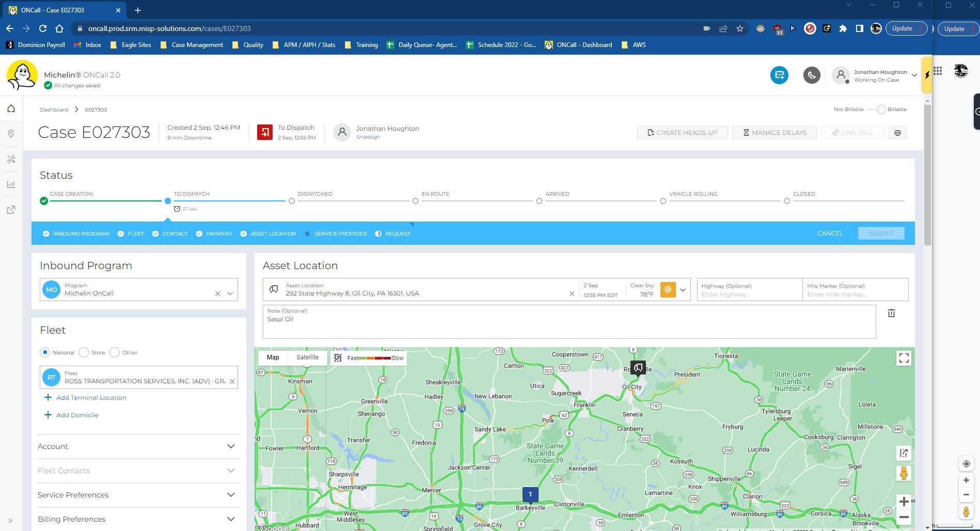Click the print icon beside Link Call
Image resolution: width=980 pixels, height=531 pixels.
897,133
